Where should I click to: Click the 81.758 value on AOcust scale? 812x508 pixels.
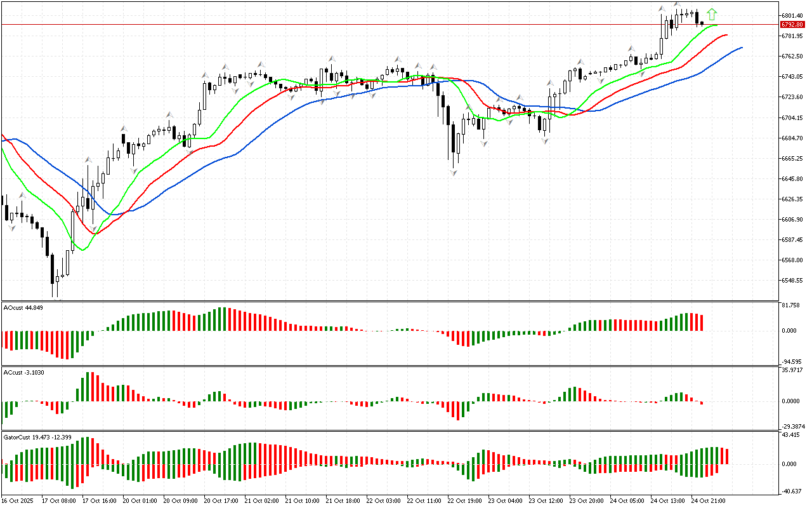click(x=790, y=305)
